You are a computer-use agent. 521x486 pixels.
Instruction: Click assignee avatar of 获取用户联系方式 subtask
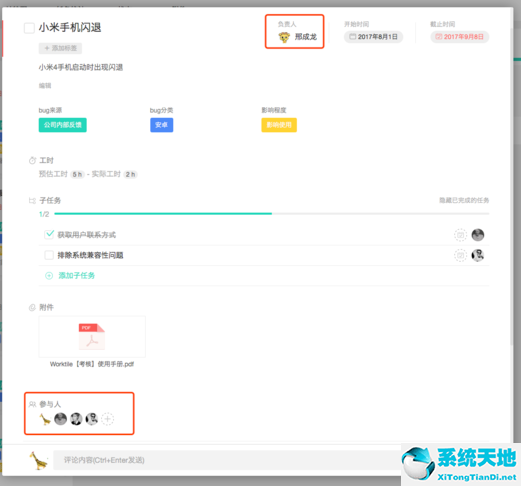point(478,235)
